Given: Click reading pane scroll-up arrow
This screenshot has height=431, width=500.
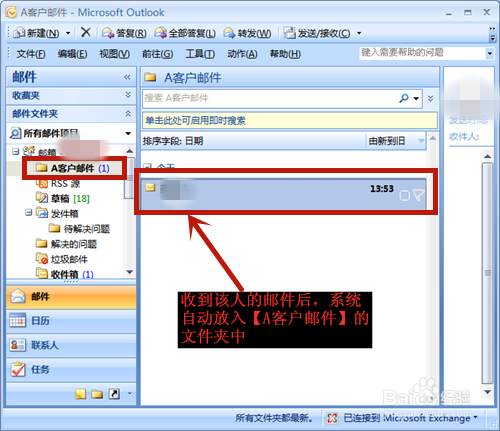Looking at the screenshot, I should (x=488, y=156).
